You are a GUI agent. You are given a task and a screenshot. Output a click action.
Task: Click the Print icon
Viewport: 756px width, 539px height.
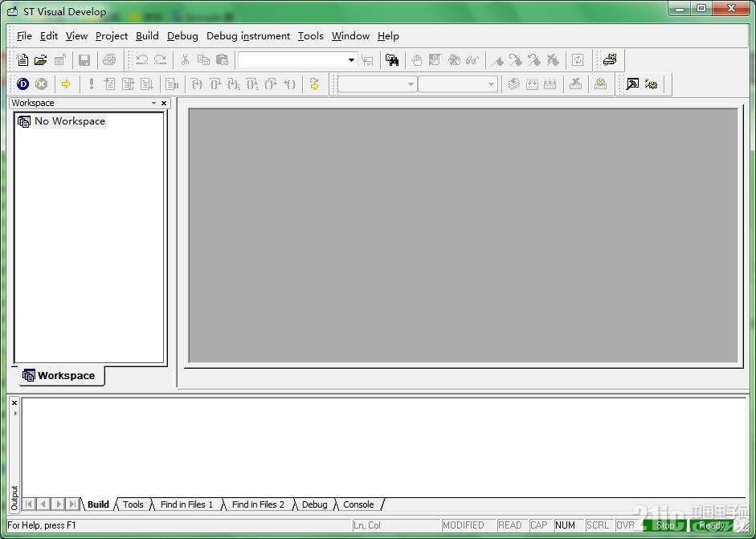coord(109,59)
